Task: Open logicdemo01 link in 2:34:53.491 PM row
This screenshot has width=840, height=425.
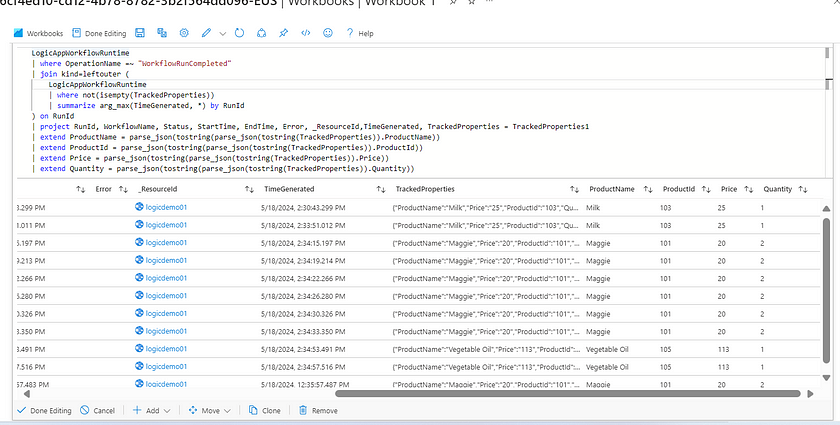Action: point(166,349)
